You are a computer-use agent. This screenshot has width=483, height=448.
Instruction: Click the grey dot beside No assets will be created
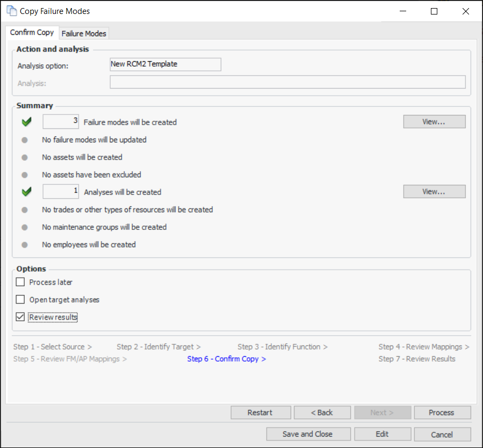tap(25, 157)
